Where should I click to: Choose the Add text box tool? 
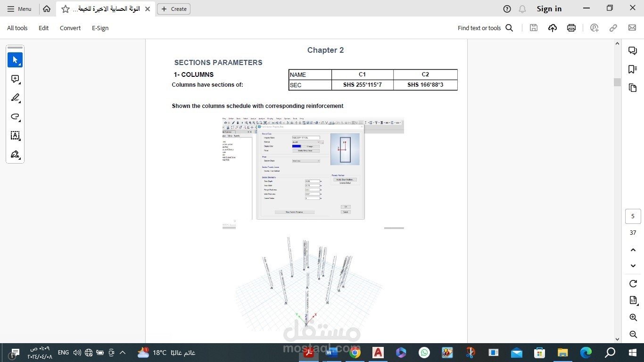15,135
